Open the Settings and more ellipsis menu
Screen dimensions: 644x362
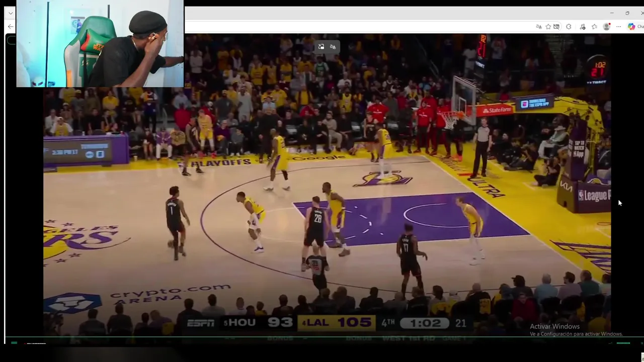[619, 27]
